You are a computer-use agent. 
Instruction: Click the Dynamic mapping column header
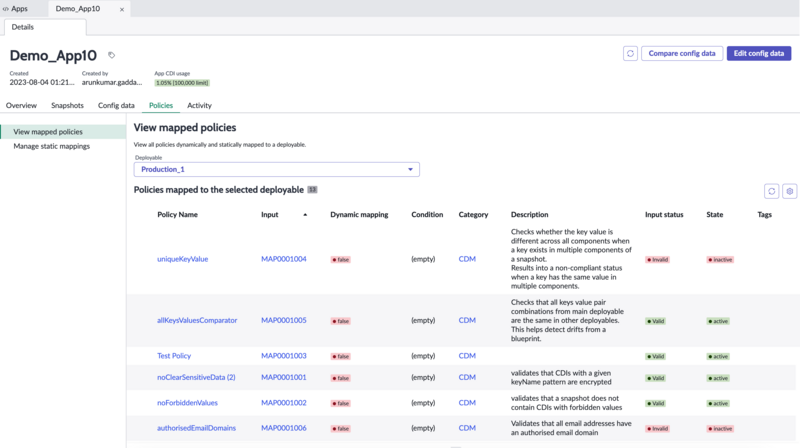point(359,215)
